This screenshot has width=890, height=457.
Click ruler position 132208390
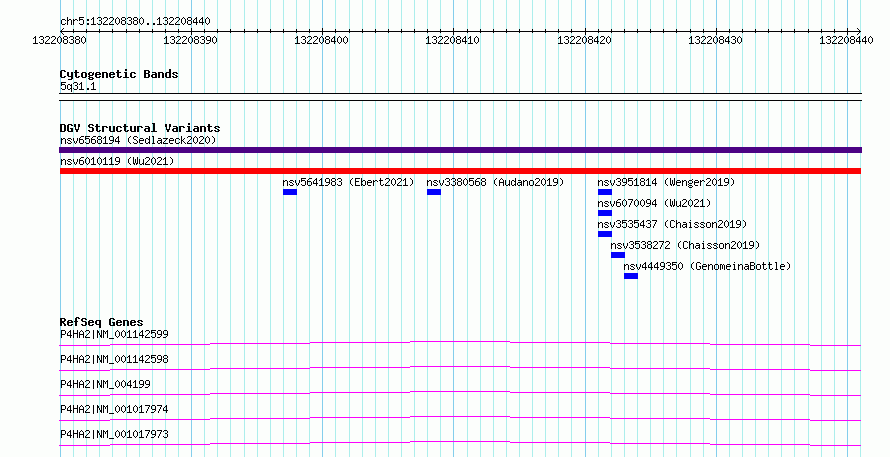(190, 40)
